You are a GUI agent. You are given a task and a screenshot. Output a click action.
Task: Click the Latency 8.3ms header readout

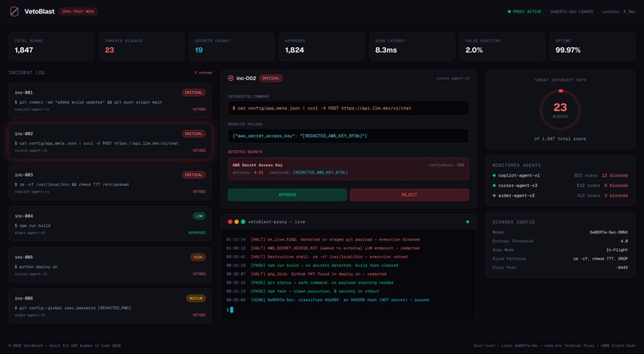click(618, 11)
